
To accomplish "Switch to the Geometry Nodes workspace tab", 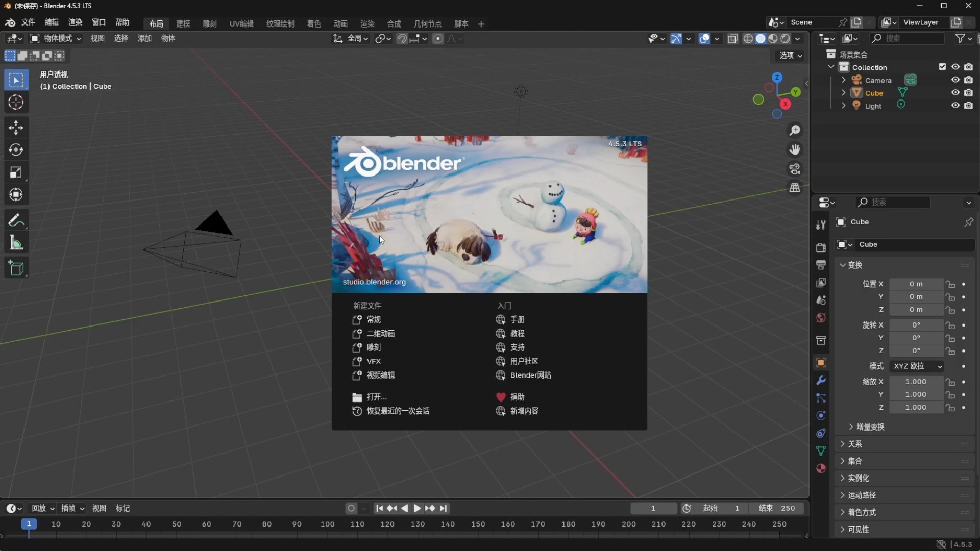I will click(428, 24).
